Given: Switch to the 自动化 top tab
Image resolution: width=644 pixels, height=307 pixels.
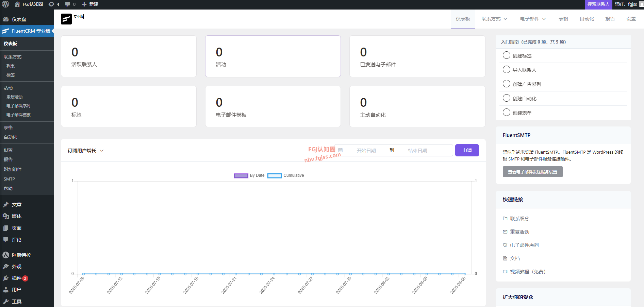Looking at the screenshot, I should pos(587,19).
